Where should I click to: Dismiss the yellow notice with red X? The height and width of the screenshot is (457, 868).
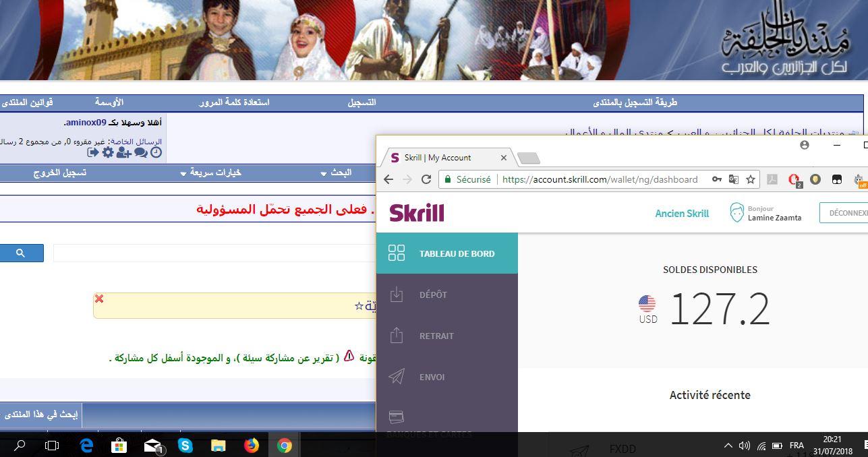point(99,299)
